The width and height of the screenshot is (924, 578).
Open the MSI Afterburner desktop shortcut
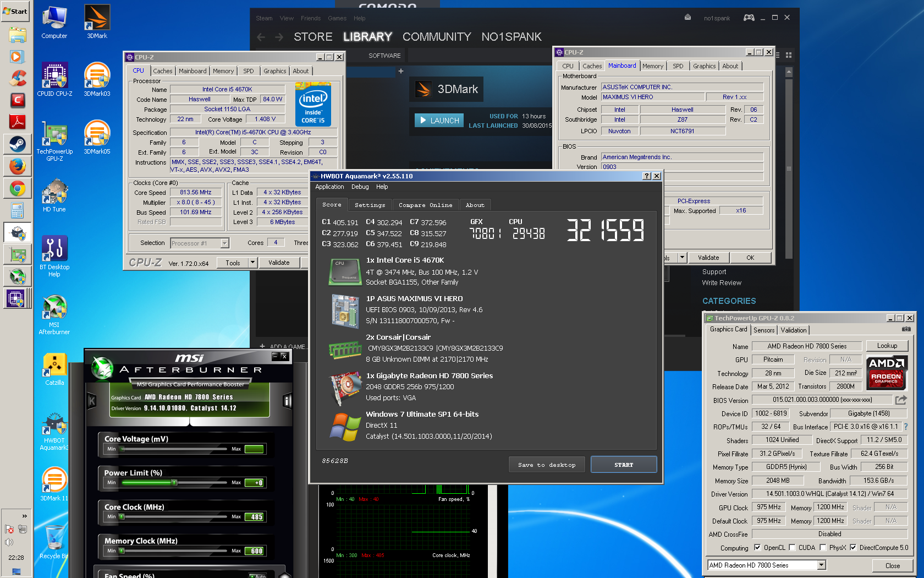[x=54, y=315]
